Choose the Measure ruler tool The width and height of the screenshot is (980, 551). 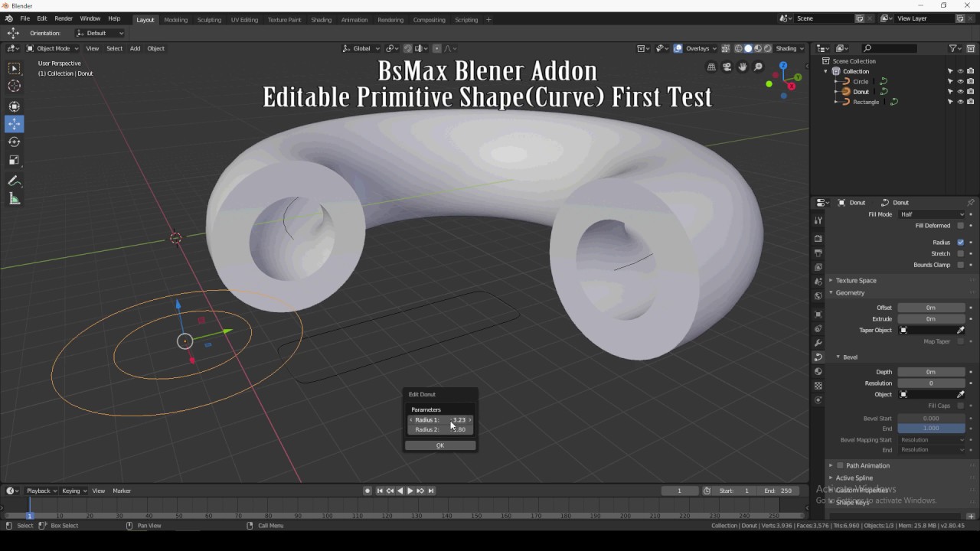[14, 200]
